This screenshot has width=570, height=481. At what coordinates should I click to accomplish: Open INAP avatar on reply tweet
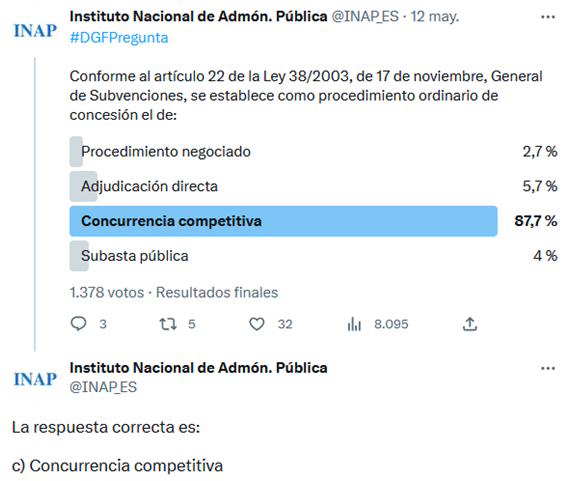click(35, 379)
